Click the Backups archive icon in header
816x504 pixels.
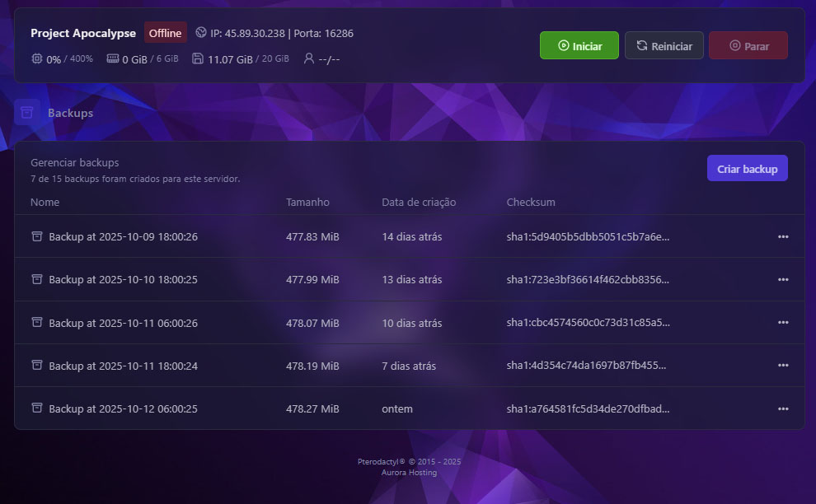pyautogui.click(x=27, y=113)
